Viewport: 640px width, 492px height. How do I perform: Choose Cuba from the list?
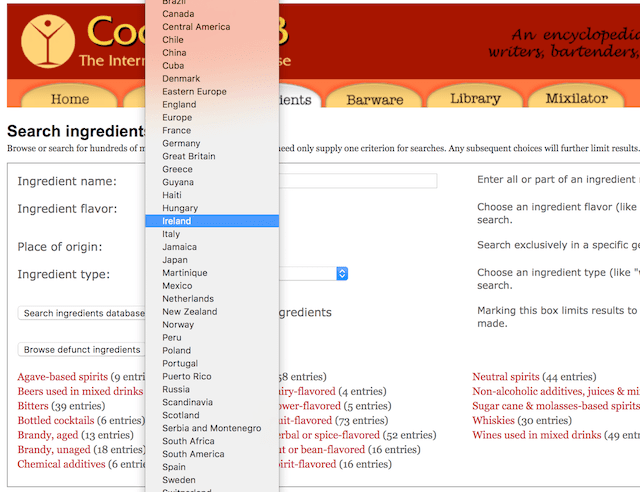click(212, 66)
